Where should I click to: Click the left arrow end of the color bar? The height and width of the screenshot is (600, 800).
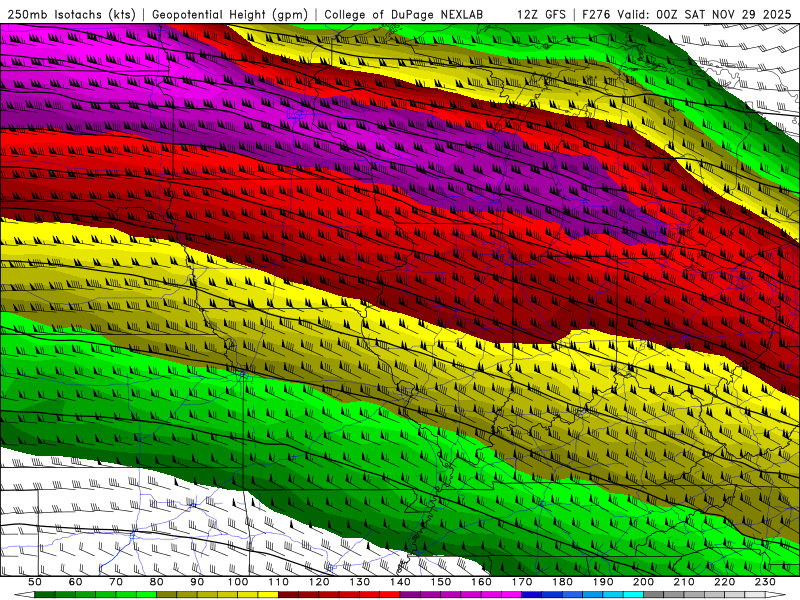[24, 595]
